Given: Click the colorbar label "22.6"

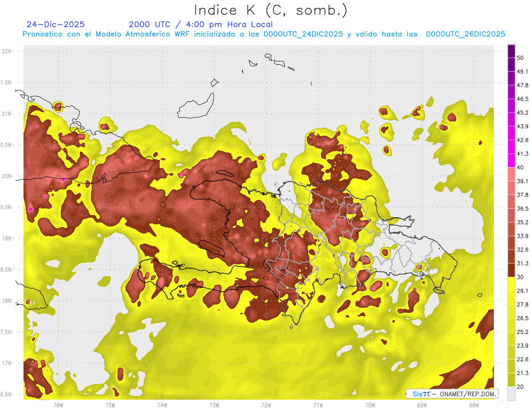Looking at the screenshot, I should point(523,360).
